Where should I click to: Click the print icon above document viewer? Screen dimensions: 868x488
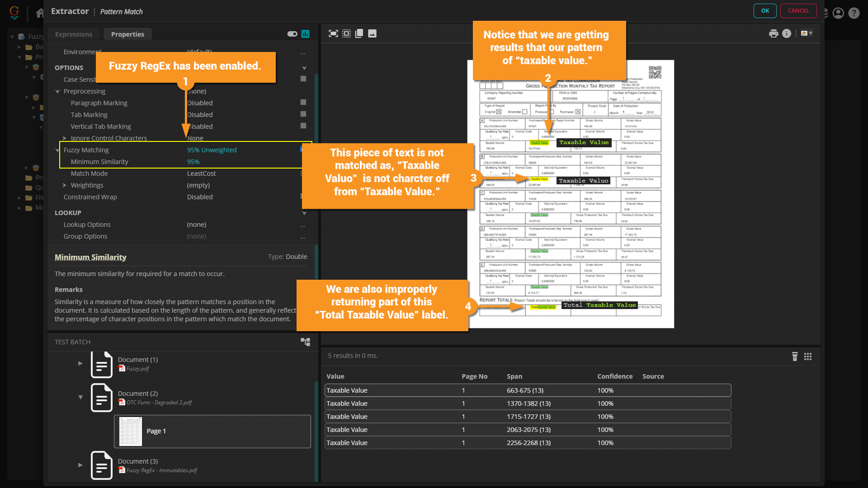click(x=774, y=33)
